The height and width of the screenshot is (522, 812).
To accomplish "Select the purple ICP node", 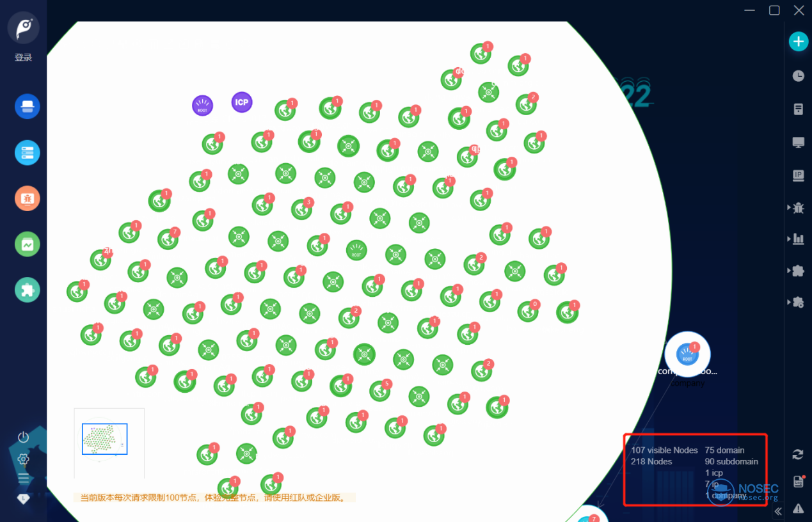I will [242, 102].
